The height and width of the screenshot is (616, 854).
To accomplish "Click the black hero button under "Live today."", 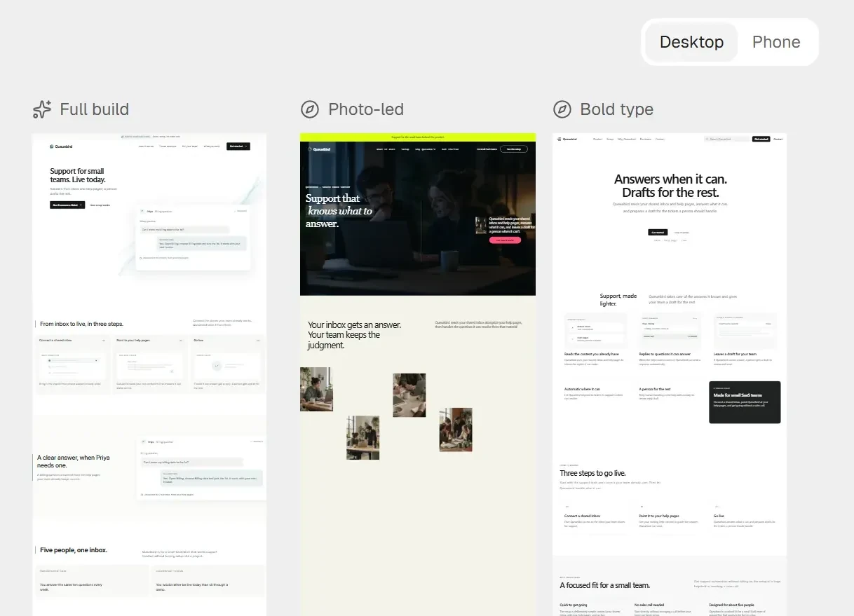I will (67, 205).
